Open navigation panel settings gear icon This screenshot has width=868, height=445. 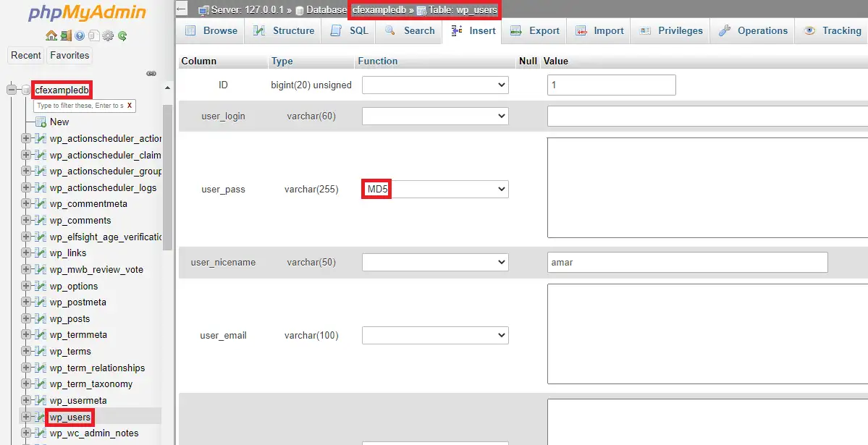point(108,36)
